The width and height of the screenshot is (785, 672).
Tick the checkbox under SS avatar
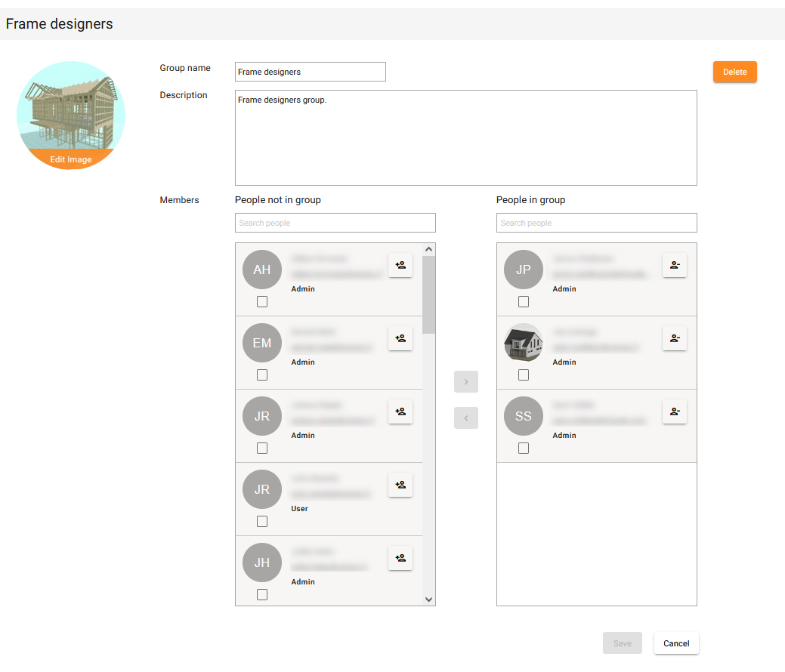coord(524,449)
